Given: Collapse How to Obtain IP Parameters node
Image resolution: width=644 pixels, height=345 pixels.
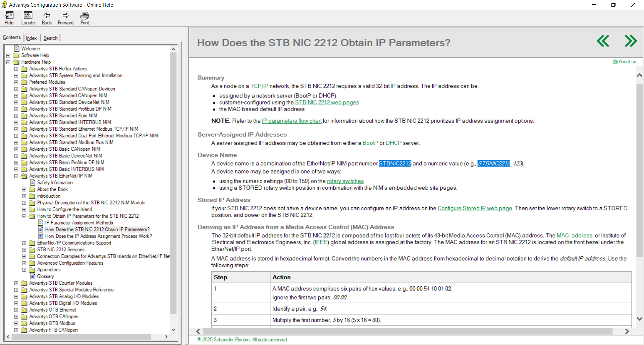Looking at the screenshot, I should (x=24, y=216).
